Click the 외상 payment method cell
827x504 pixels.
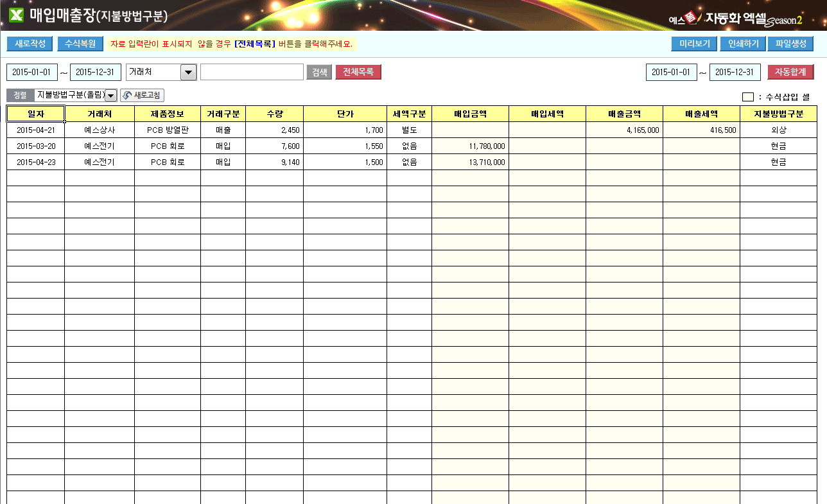point(779,130)
